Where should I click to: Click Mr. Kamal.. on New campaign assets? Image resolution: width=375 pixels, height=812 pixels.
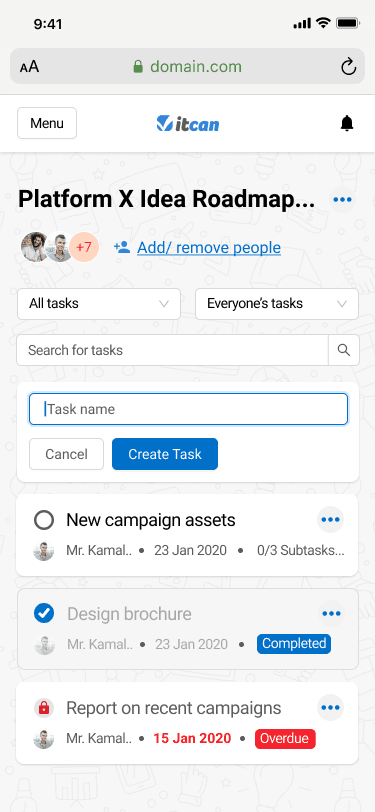(99, 550)
